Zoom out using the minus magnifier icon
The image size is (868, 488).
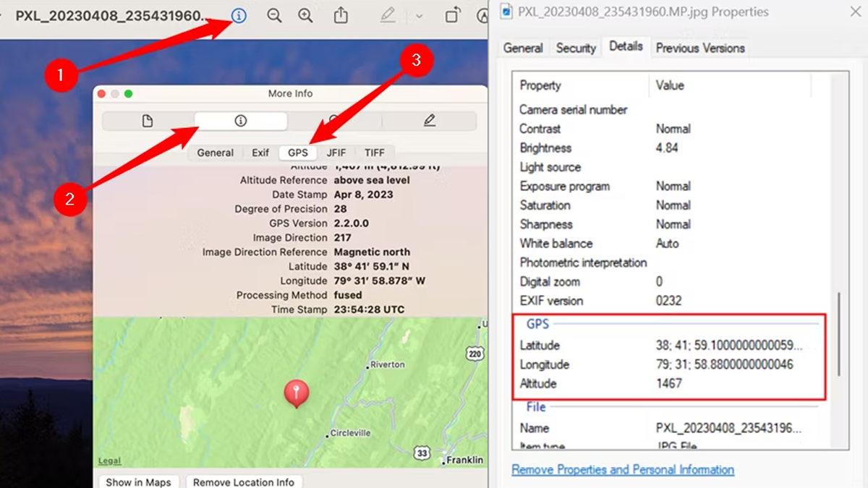274,15
